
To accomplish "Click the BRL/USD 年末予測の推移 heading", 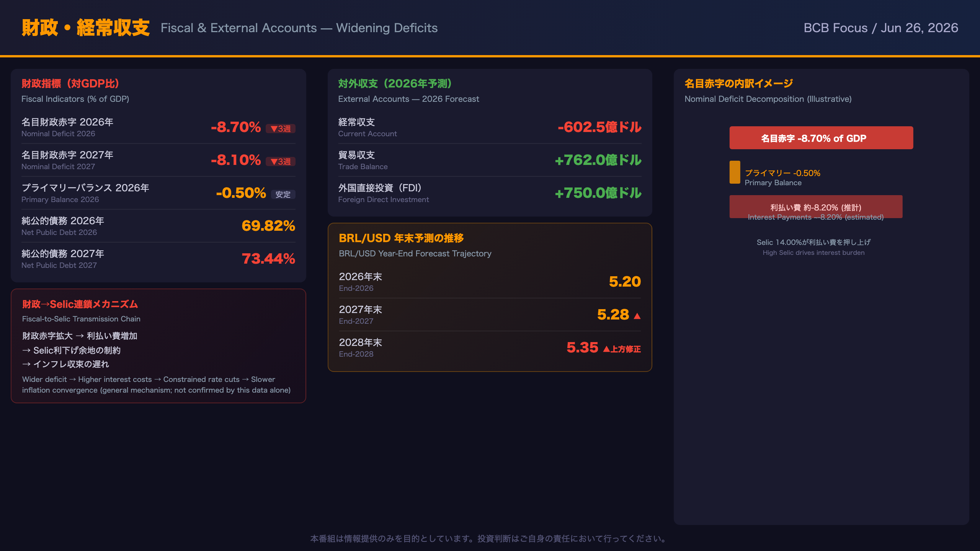I will pos(401,238).
